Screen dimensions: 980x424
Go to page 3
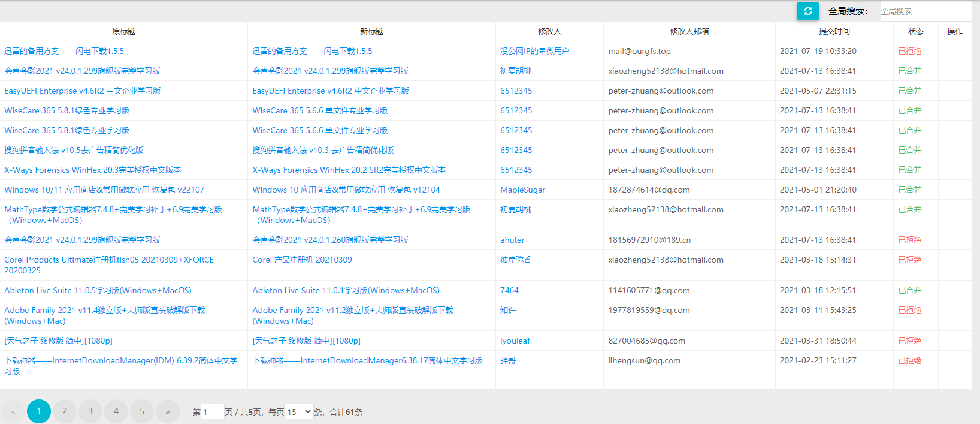pos(90,411)
